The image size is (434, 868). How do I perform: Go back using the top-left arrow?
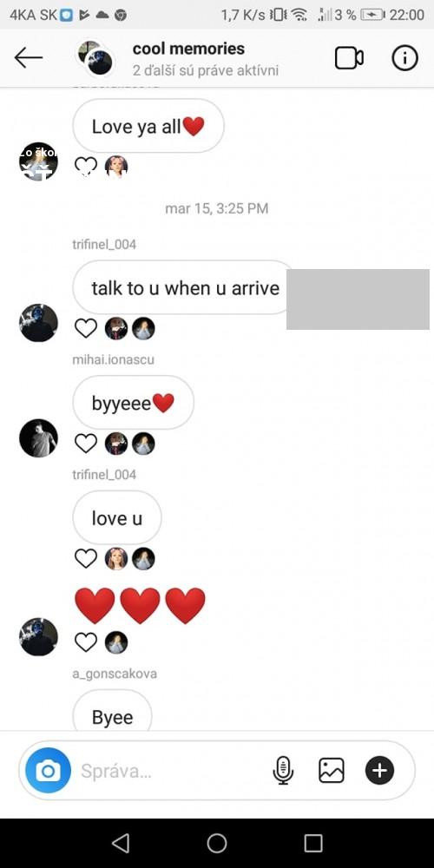(x=29, y=57)
